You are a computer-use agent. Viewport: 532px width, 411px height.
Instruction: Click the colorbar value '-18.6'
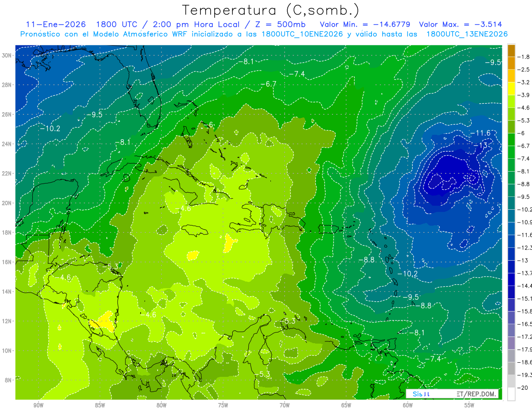525,362
